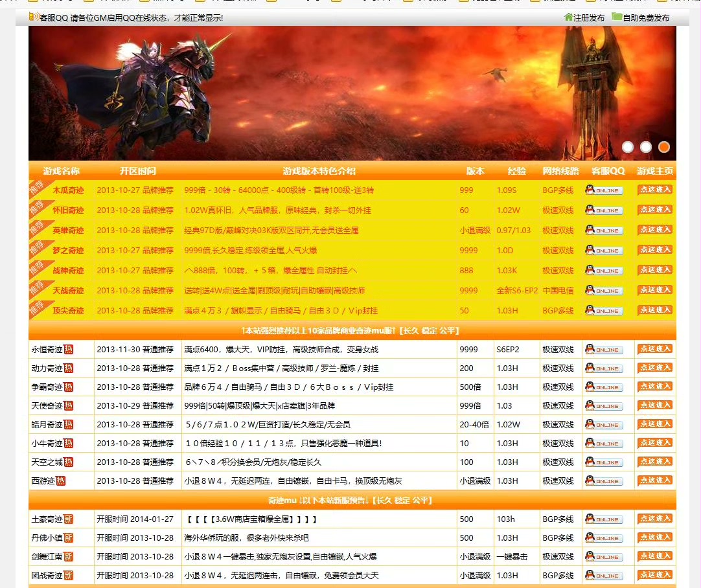Image resolution: width=701 pixels, height=588 pixels.
Task: Open the 天战奇迹 game name link
Action: [69, 291]
